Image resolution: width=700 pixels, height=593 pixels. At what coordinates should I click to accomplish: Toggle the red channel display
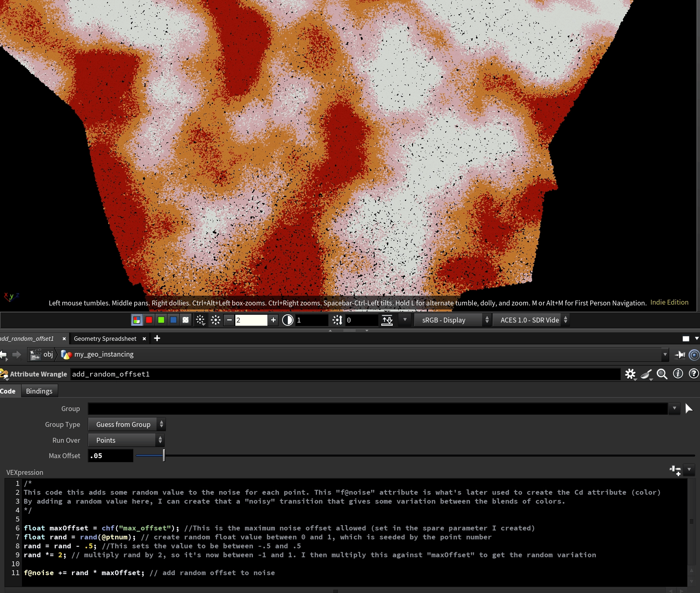click(149, 320)
